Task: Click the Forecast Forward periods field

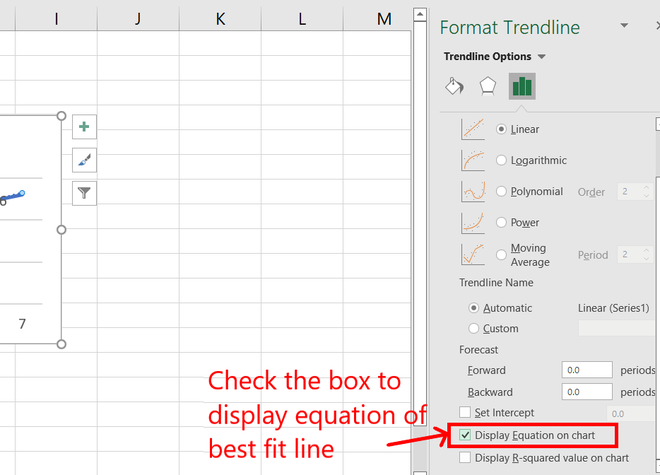Action: click(587, 370)
